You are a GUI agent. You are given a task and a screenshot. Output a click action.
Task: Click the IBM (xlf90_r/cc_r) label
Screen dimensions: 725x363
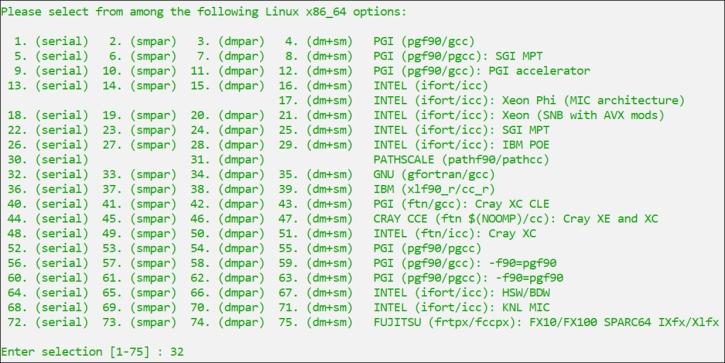click(434, 189)
